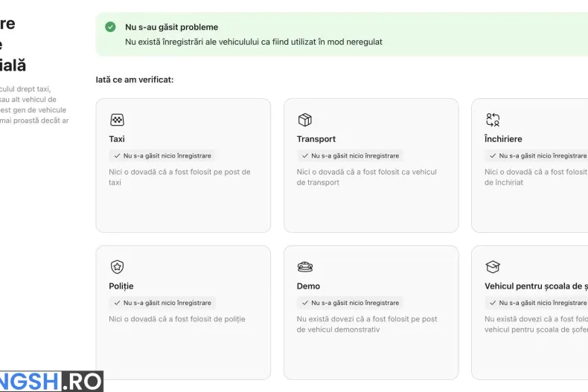
Task: Click the Închiriere 'Nu s-a găsit nicio înregistrare' badge
Action: [x=536, y=156]
